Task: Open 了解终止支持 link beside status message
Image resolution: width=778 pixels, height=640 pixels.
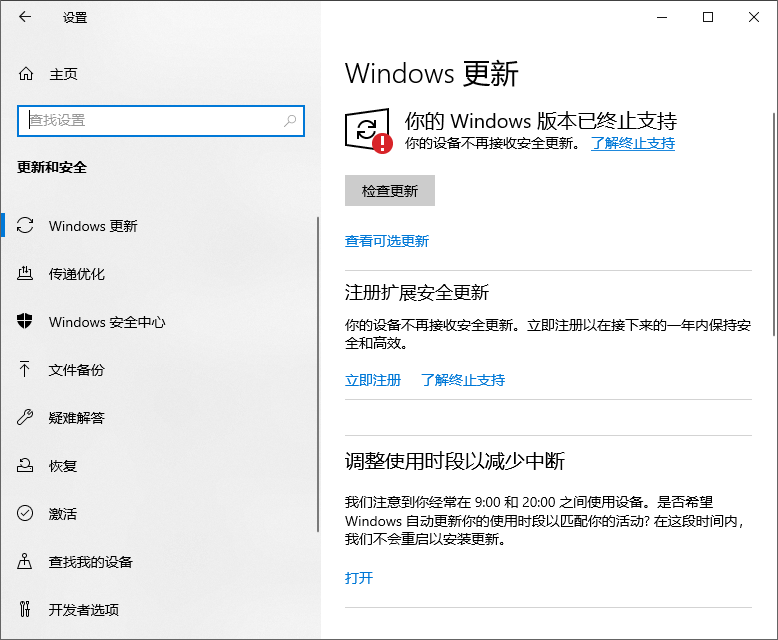Action: (633, 143)
